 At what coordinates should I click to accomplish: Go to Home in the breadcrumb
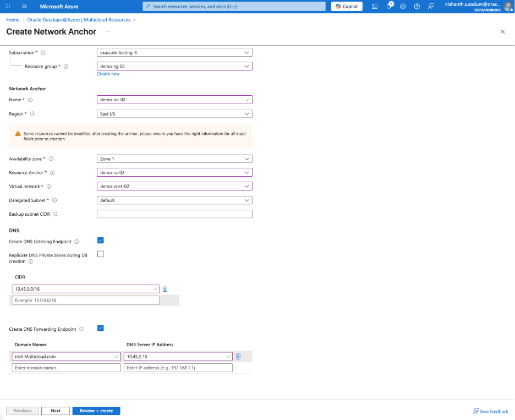point(13,20)
